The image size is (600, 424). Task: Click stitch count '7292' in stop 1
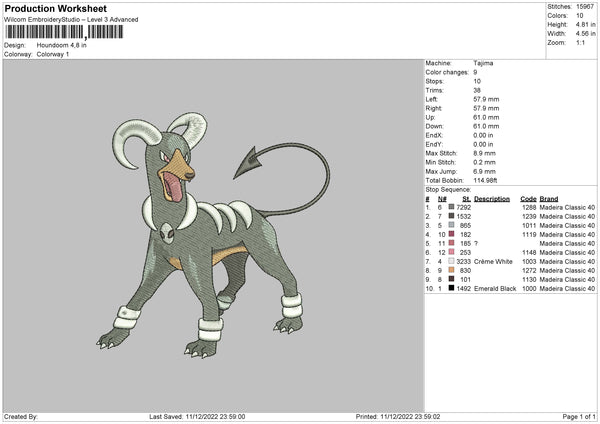coord(464,207)
